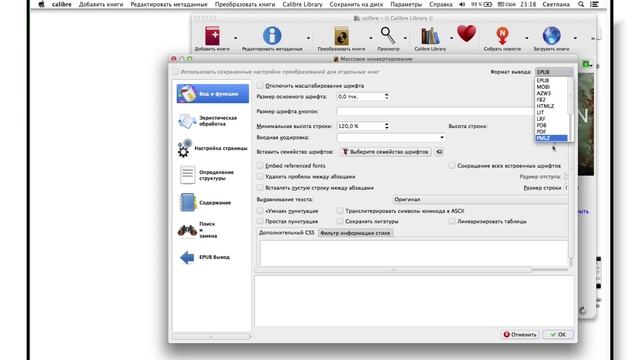Open the Параметры menu
Screen dimensions: 640x360
pyautogui.click(x=406, y=4)
